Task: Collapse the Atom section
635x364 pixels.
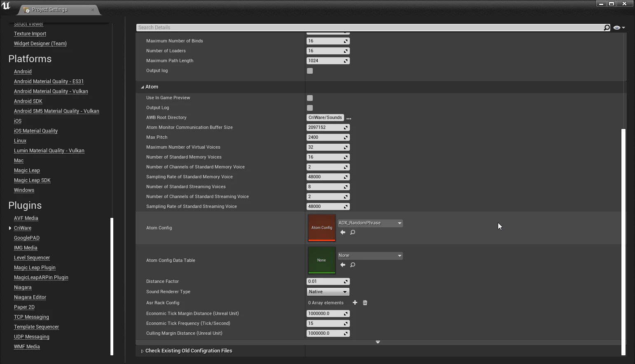Action: pyautogui.click(x=143, y=87)
